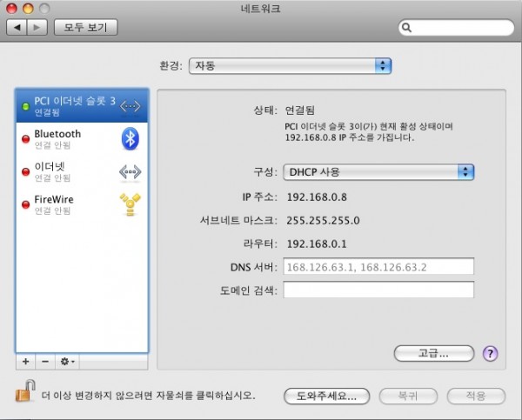
Task: Click the 고급... button
Action: click(433, 353)
